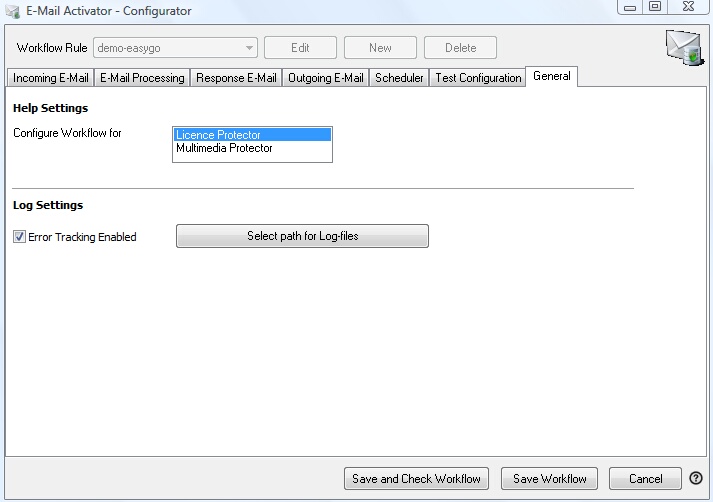Click the Save Workflow button

[x=549, y=479]
